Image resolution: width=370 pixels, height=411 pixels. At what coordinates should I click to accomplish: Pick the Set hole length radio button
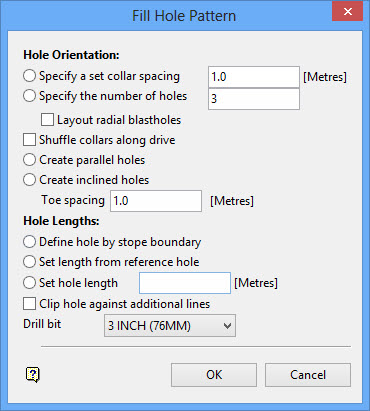29,283
